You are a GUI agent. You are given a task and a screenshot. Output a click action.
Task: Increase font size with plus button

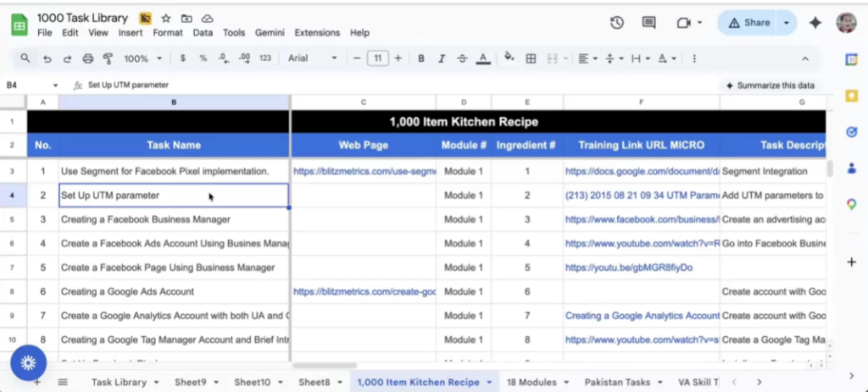[x=398, y=58]
